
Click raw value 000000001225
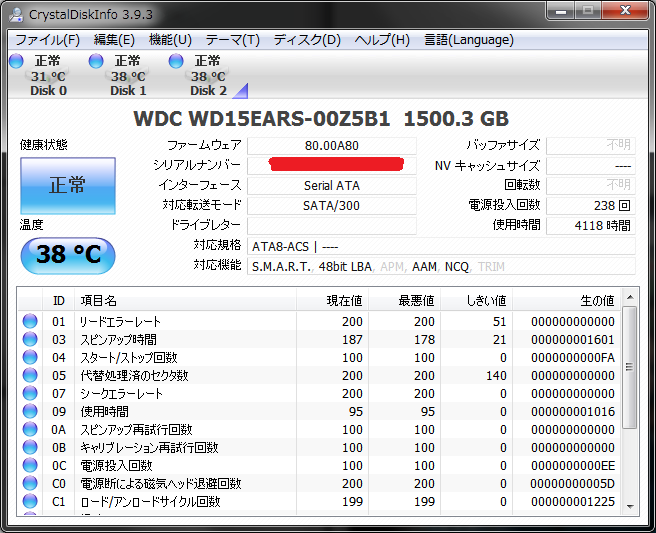click(573, 501)
